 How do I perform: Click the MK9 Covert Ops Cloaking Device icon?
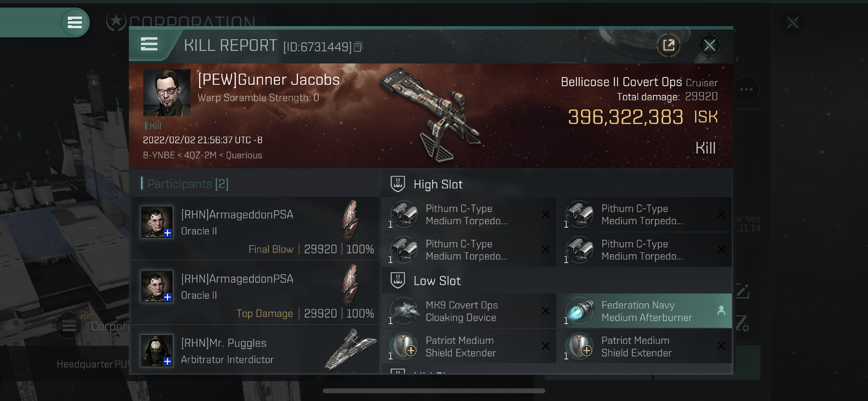404,310
